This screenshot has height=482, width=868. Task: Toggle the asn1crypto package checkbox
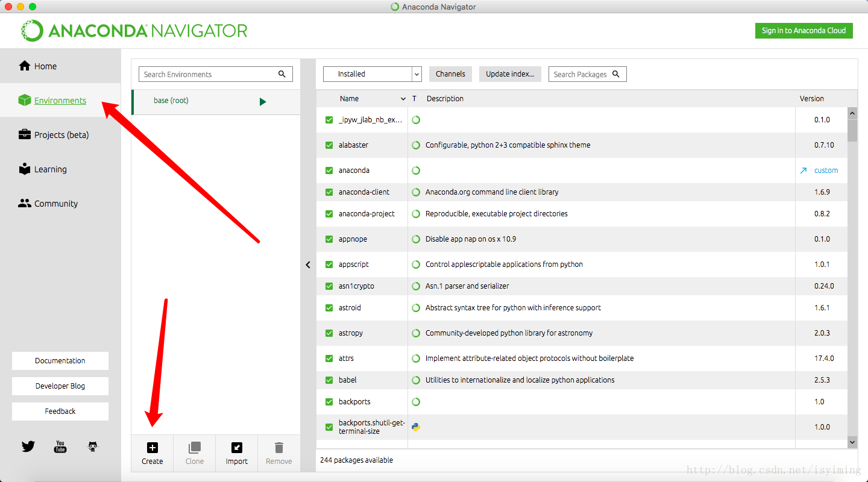tap(329, 286)
